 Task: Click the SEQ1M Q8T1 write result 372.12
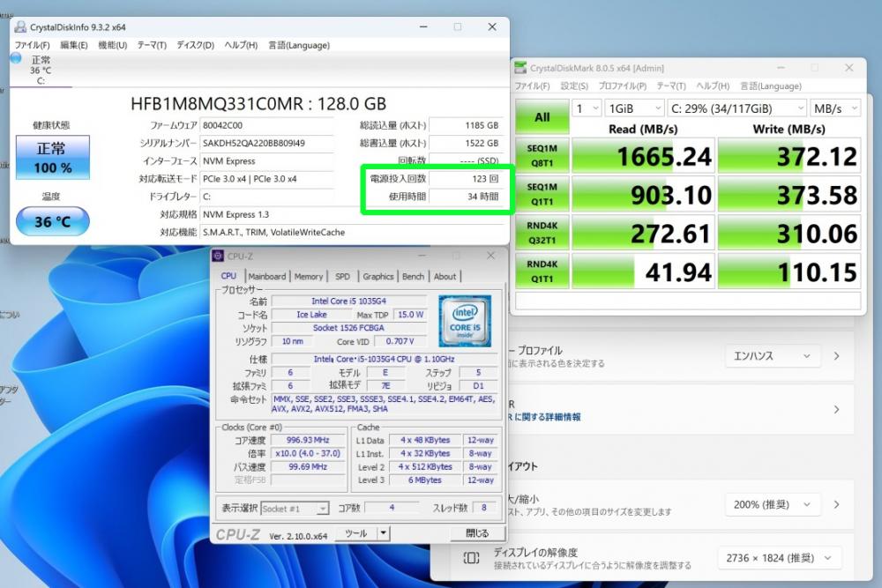(789, 156)
